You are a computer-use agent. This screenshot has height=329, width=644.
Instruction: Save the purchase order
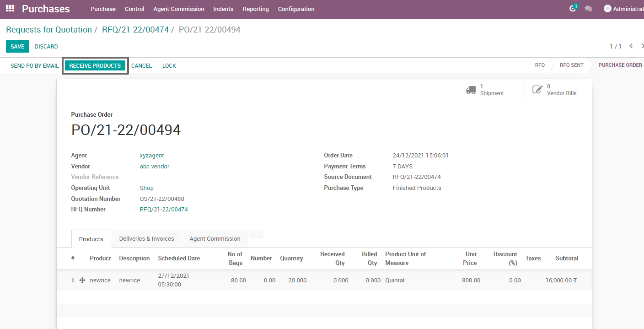coord(17,46)
